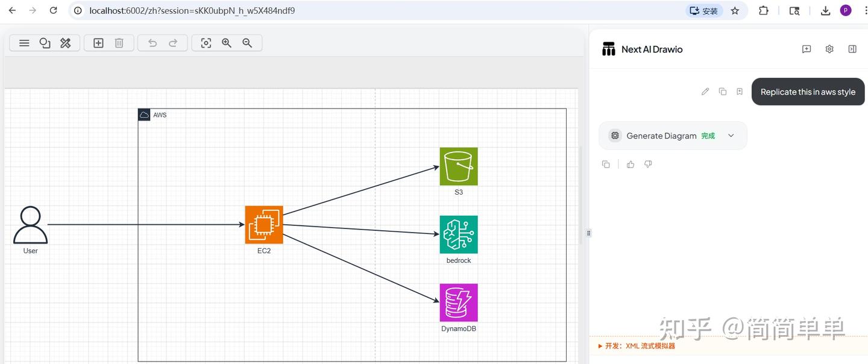The height and width of the screenshot is (364, 868).
Task: Open the draw.io hamburger menu
Action: pos(24,43)
